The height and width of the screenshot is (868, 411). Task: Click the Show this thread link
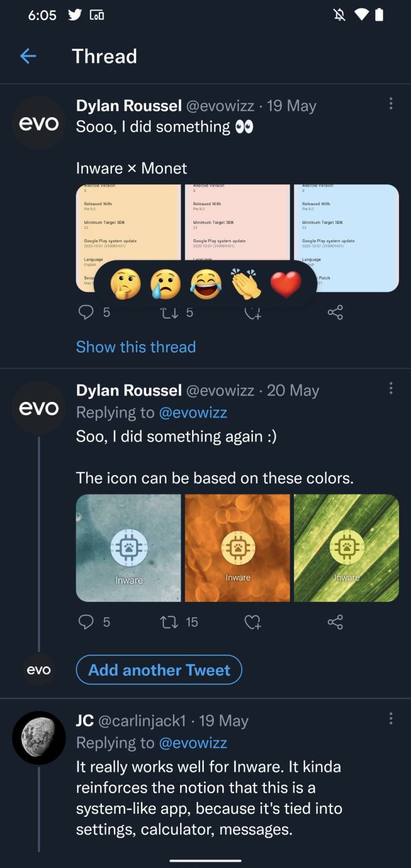135,346
